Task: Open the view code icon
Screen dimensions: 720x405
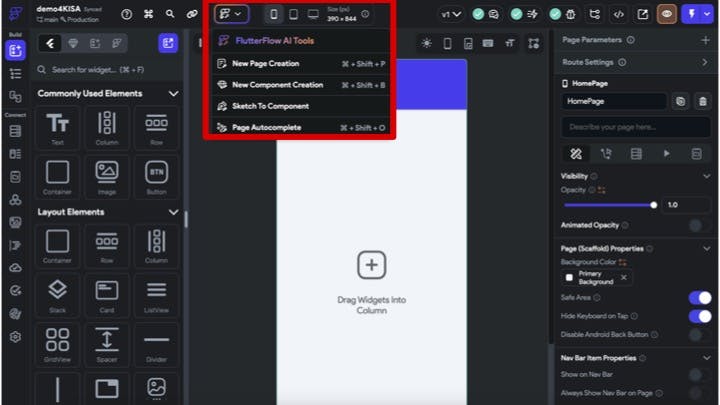Action: tap(619, 15)
